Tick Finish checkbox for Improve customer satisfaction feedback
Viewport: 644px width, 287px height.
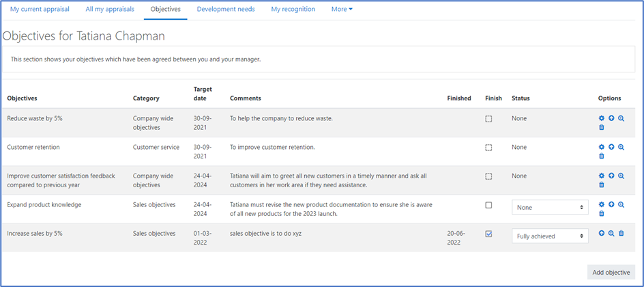click(x=488, y=176)
